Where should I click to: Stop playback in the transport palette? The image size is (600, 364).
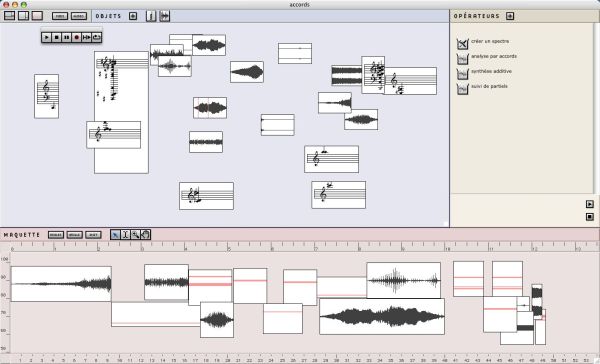point(57,38)
